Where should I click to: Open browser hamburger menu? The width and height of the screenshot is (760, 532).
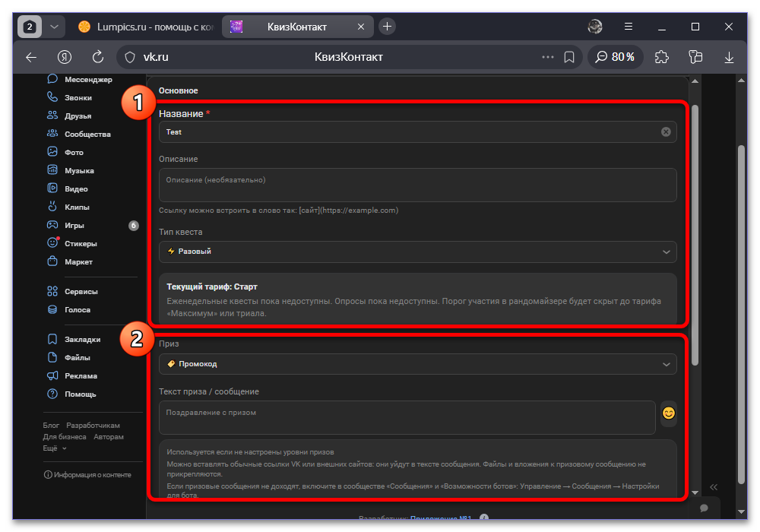[x=629, y=27]
